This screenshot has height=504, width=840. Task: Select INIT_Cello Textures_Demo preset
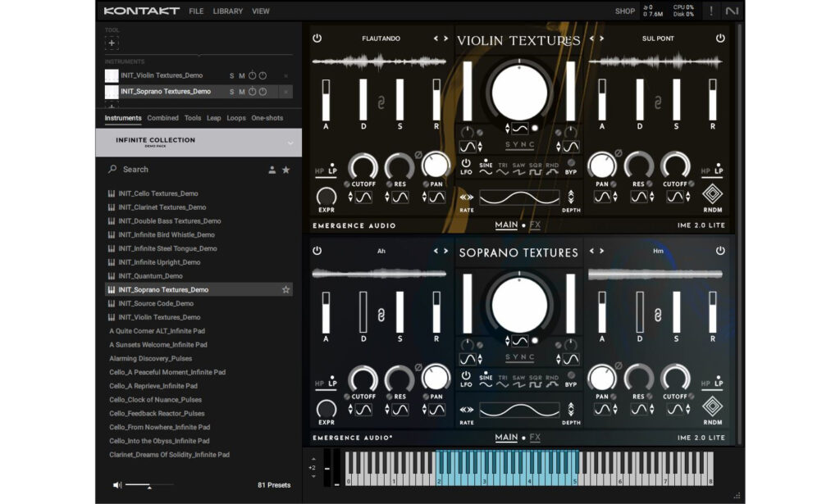click(x=158, y=193)
